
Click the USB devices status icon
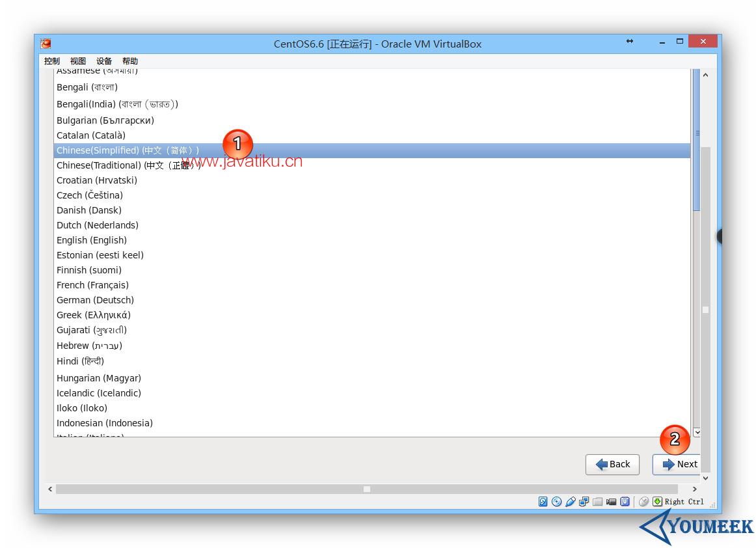[571, 502]
